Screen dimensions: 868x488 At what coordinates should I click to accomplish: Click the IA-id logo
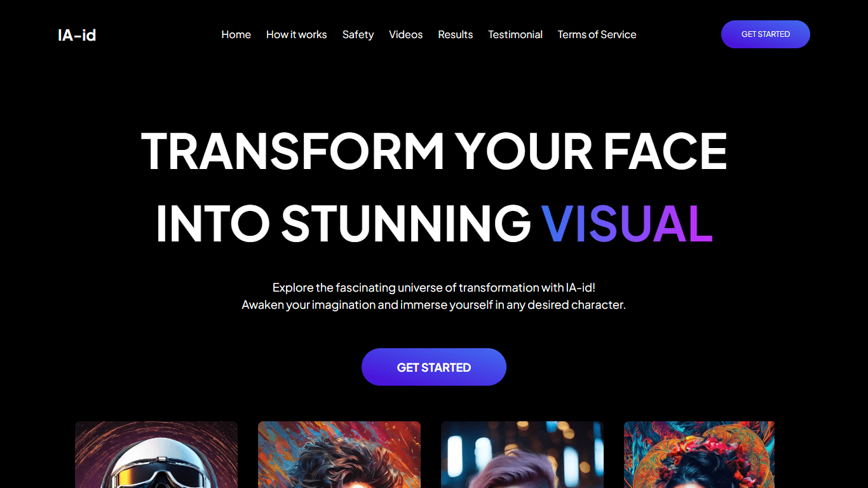(x=77, y=35)
